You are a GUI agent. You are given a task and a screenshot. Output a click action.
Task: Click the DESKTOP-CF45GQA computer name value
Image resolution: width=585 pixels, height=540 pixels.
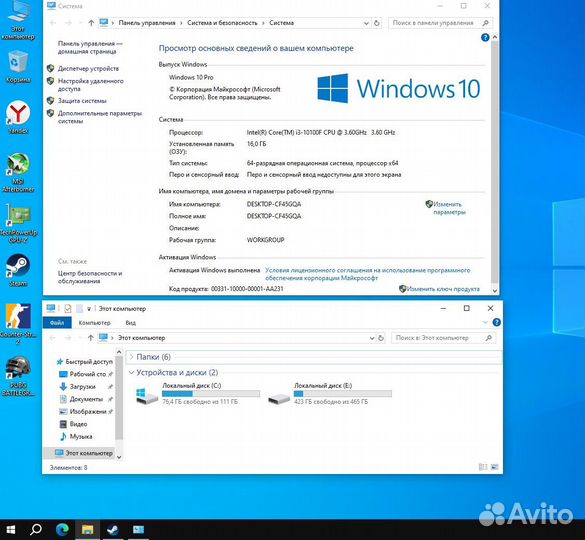(x=274, y=204)
